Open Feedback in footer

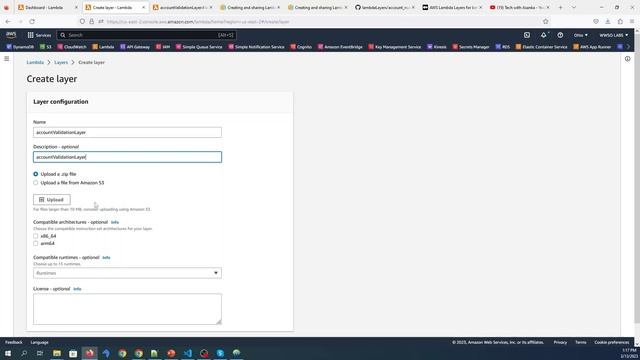pyautogui.click(x=13, y=342)
